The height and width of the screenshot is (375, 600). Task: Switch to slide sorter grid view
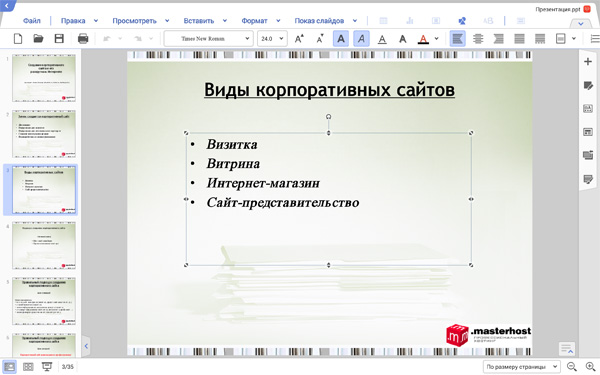coord(28,367)
